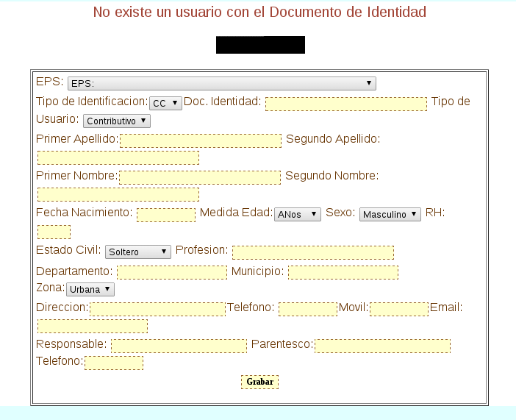This screenshot has height=420, width=516.
Task: Click the Municipio input field
Action: pyautogui.click(x=343, y=273)
